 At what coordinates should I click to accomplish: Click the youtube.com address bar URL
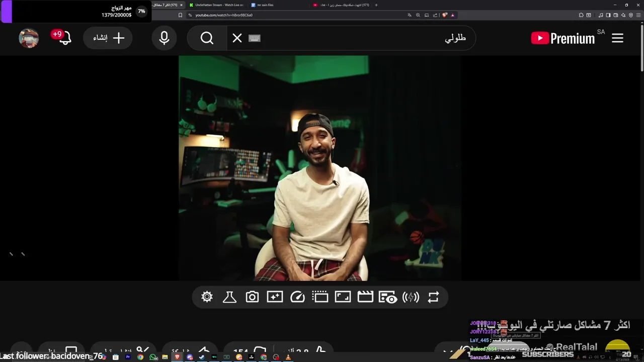pyautogui.click(x=224, y=15)
